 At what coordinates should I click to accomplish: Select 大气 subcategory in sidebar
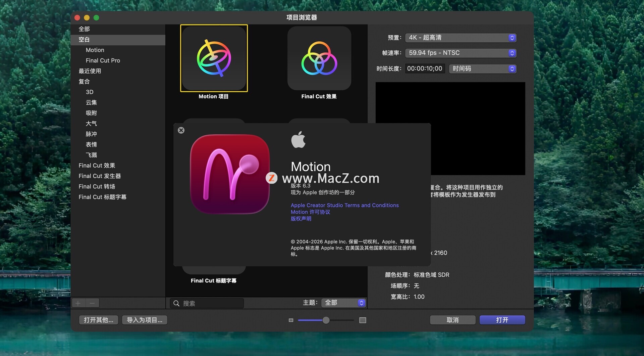tap(118, 124)
